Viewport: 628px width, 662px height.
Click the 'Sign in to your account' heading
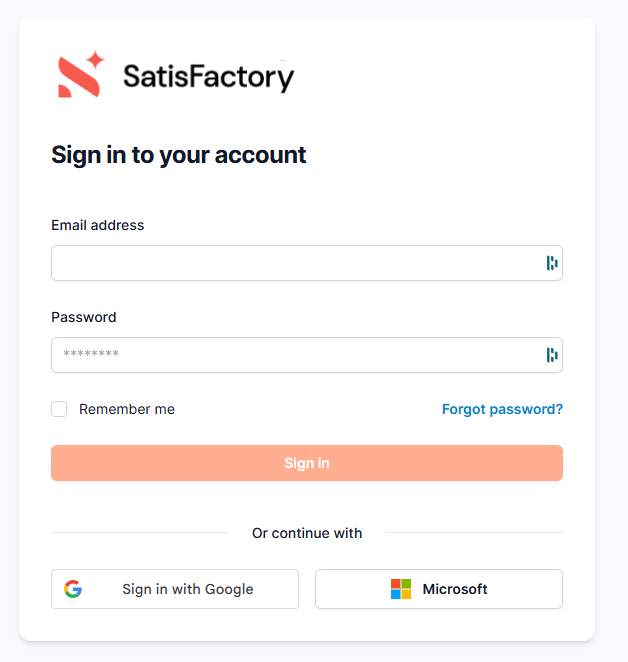179,155
